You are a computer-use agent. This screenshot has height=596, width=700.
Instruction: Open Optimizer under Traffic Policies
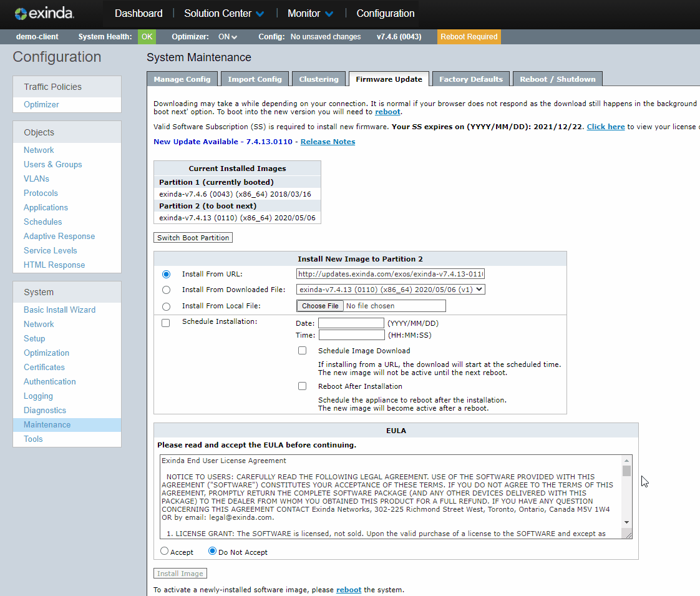coord(41,104)
